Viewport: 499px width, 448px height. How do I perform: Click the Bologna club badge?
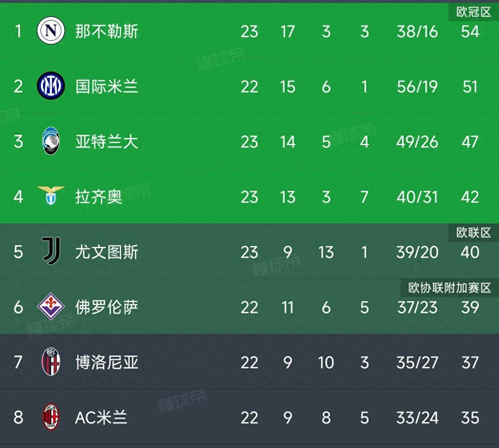pos(51,362)
